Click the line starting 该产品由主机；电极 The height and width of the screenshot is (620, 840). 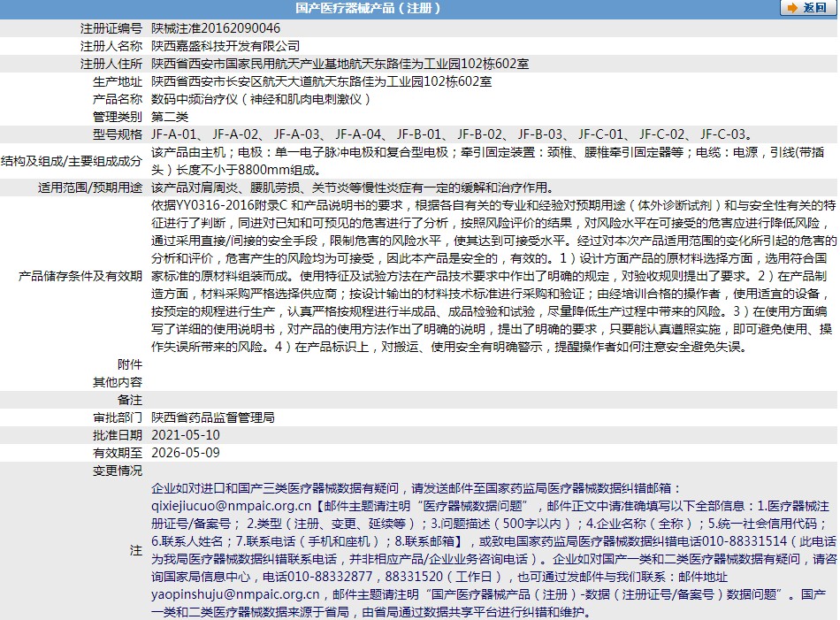pyautogui.click(x=487, y=152)
